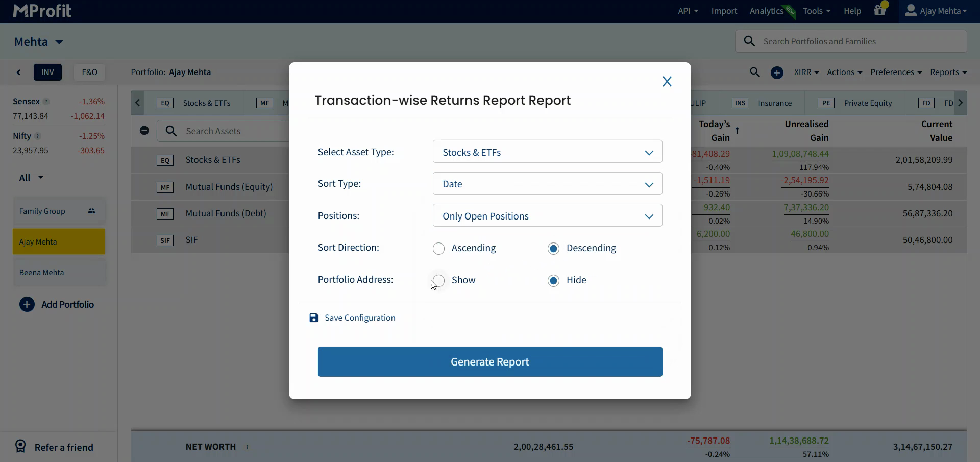Screen dimensions: 980x462
Task: Expand the Sort Type dropdown
Action: [547, 184]
